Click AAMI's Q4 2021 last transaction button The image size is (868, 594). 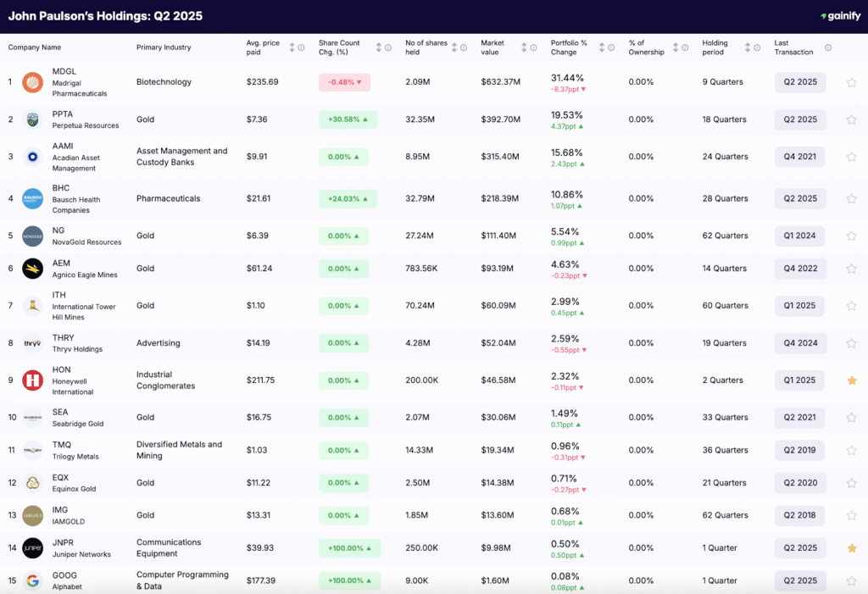coord(800,157)
